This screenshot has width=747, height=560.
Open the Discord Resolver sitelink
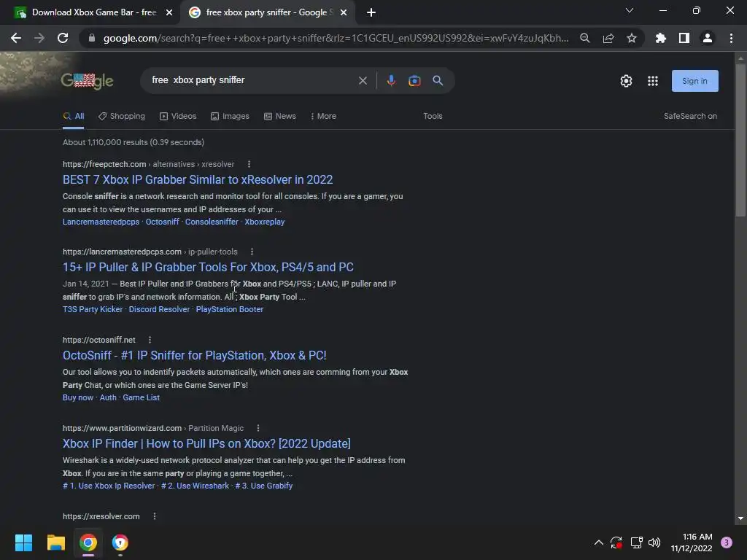click(159, 309)
